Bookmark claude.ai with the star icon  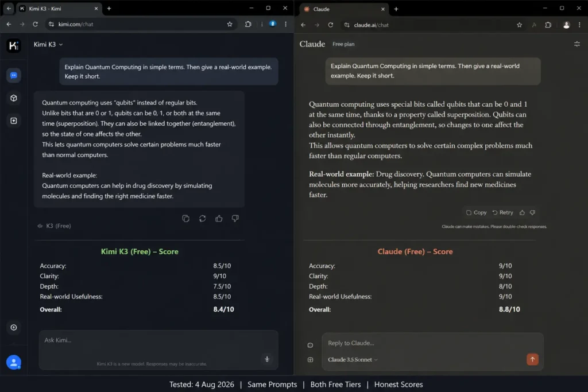pyautogui.click(x=519, y=25)
